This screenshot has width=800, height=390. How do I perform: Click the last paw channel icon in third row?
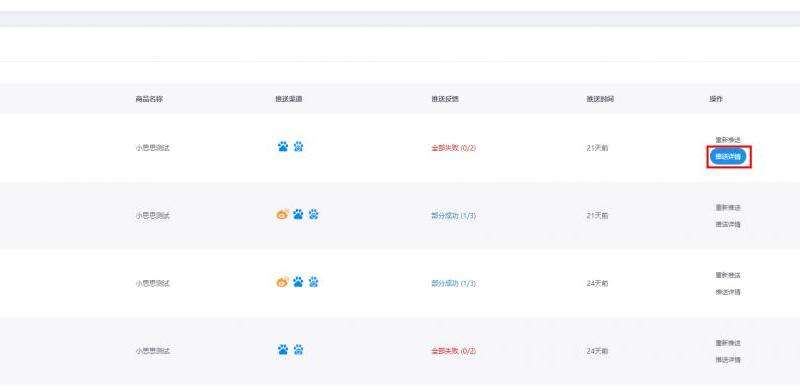click(313, 282)
